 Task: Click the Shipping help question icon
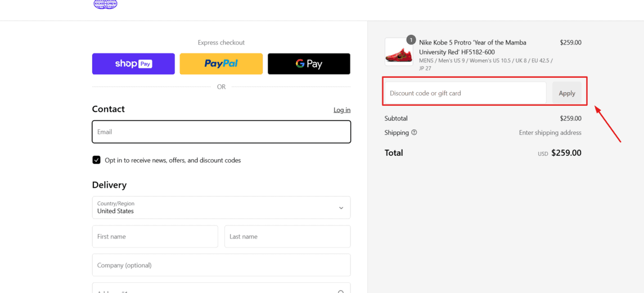click(x=414, y=132)
